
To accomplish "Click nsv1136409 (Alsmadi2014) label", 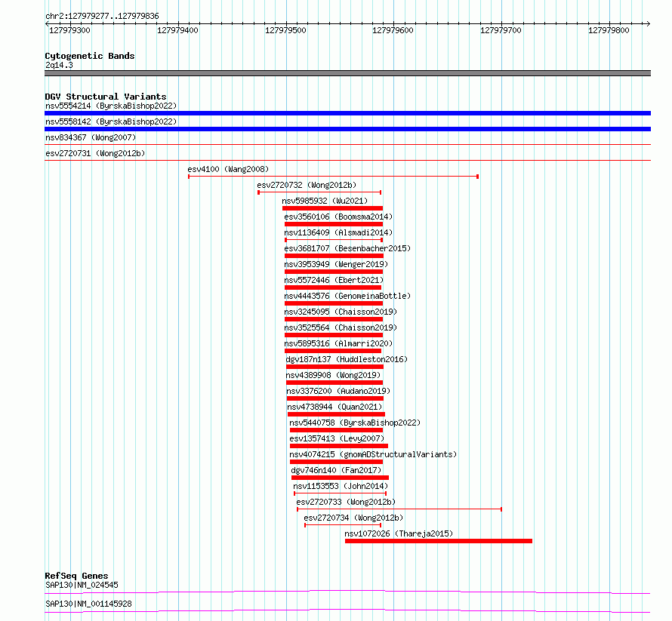I will coord(338,232).
